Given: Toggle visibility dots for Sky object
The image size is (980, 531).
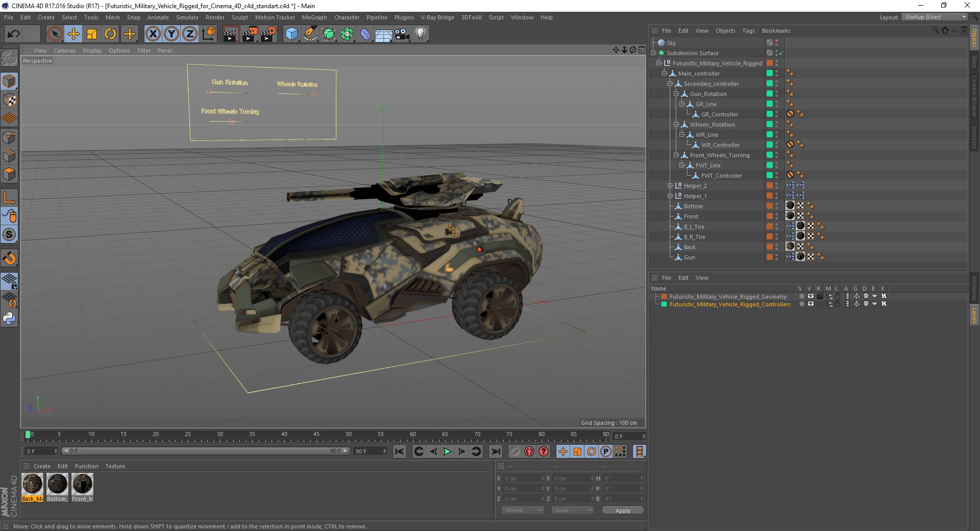Looking at the screenshot, I should pyautogui.click(x=777, y=43).
